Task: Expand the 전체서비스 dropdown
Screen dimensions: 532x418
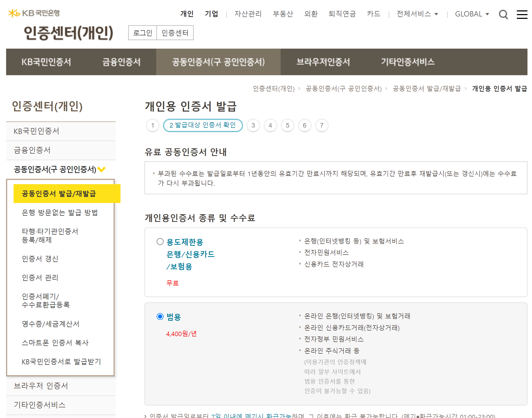Action: [417, 14]
